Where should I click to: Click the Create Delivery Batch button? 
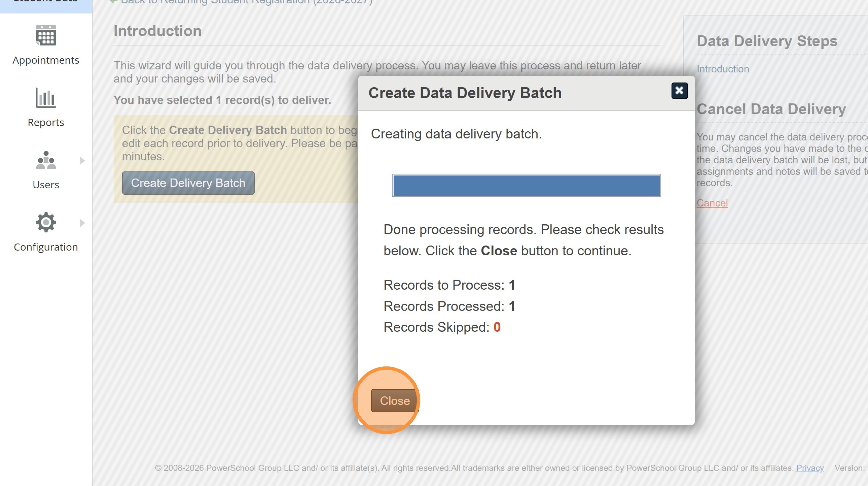tap(188, 183)
